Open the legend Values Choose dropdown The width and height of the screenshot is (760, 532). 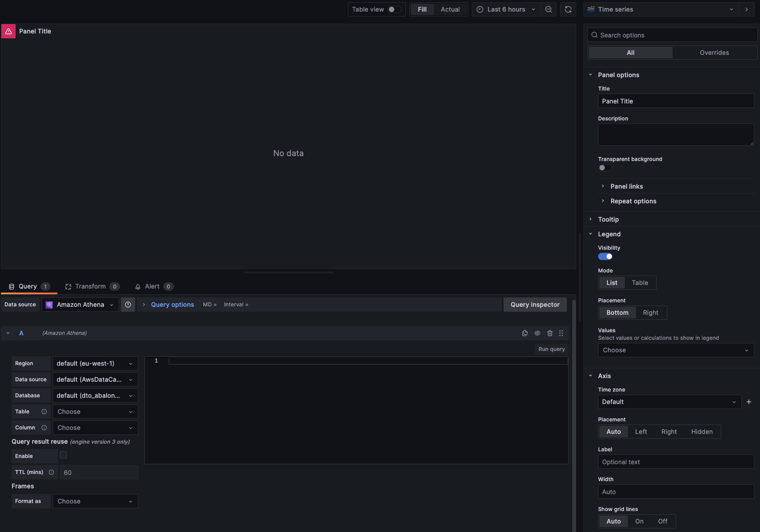coord(676,350)
